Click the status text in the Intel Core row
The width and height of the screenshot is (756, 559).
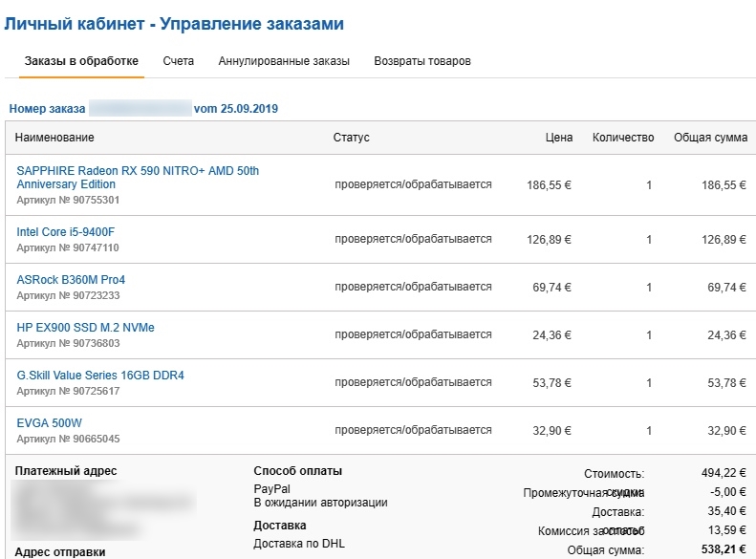(x=413, y=239)
